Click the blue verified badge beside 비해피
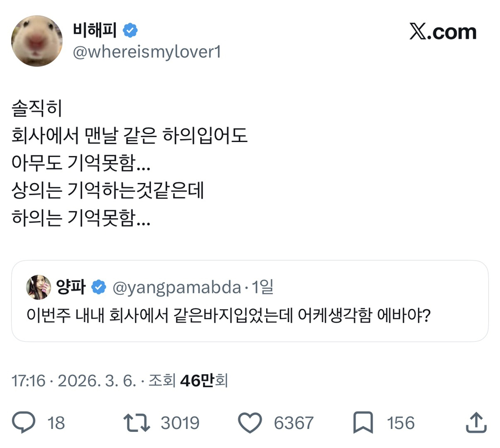This screenshot has width=500, height=448. click(x=130, y=31)
